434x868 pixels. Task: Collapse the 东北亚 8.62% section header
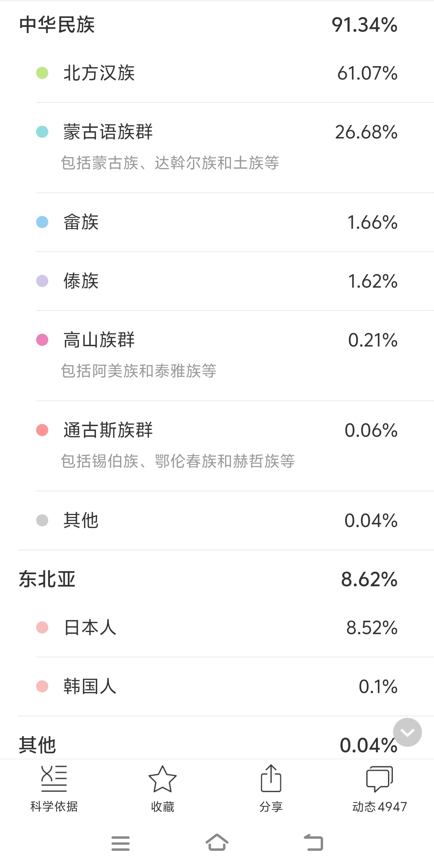pos(208,579)
